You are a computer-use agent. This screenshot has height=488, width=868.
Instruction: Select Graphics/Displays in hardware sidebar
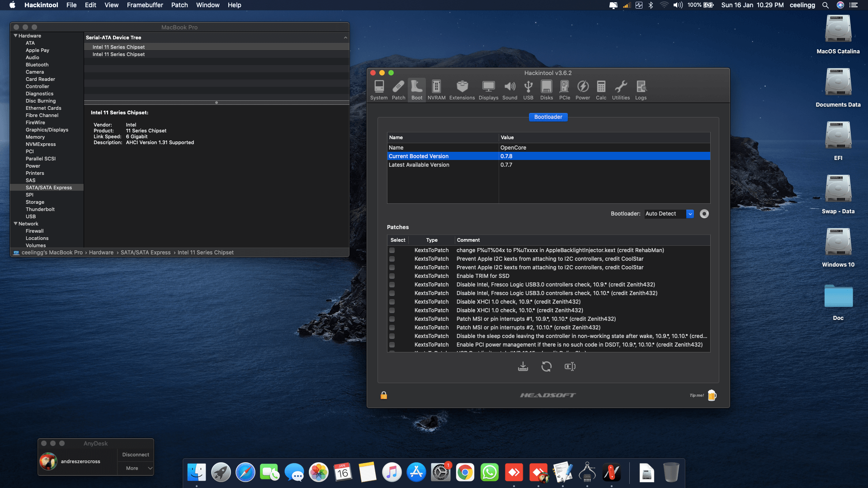coord(47,130)
